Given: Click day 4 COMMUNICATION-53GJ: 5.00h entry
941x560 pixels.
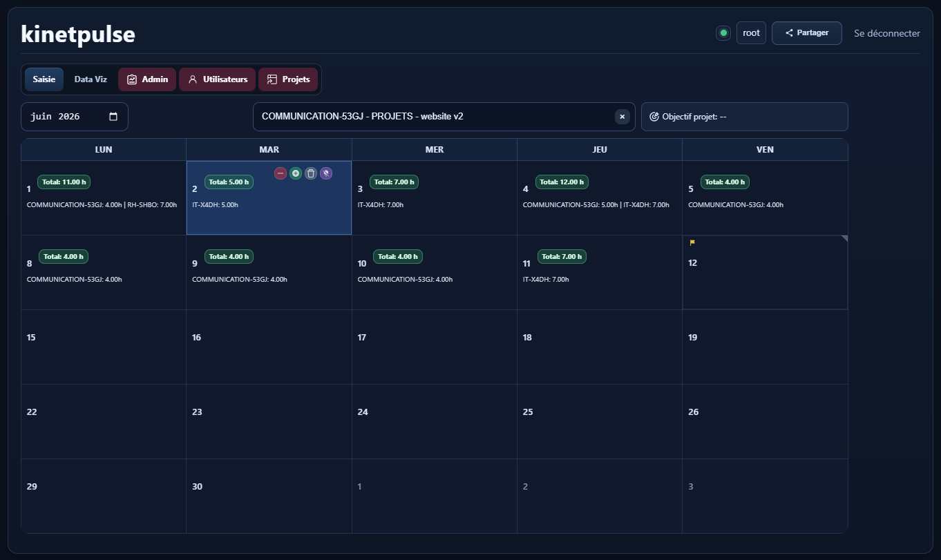Looking at the screenshot, I should (x=571, y=205).
